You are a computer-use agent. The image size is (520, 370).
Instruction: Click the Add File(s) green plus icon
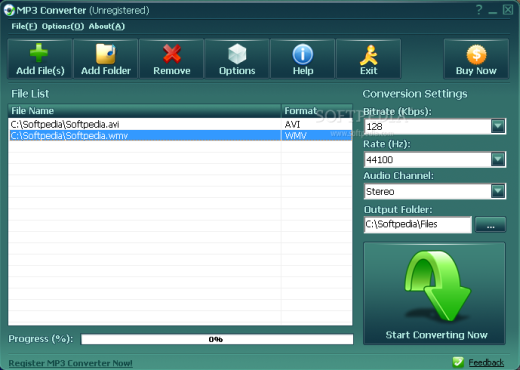(39, 53)
